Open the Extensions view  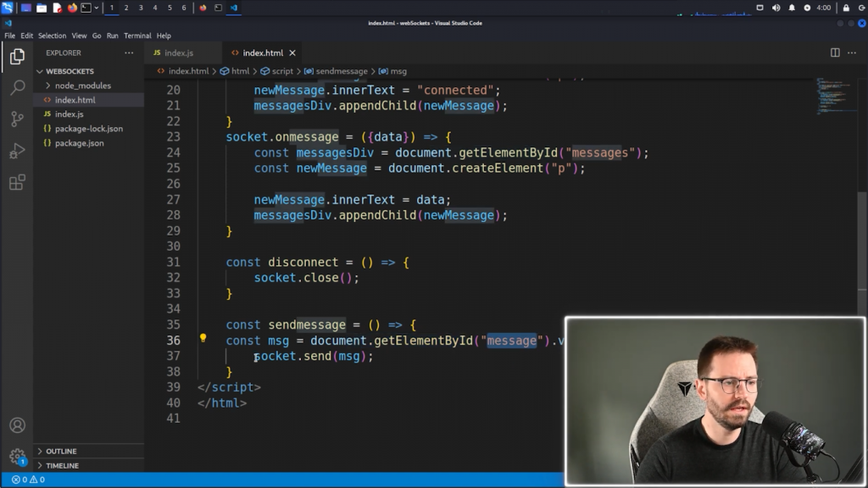click(x=17, y=182)
